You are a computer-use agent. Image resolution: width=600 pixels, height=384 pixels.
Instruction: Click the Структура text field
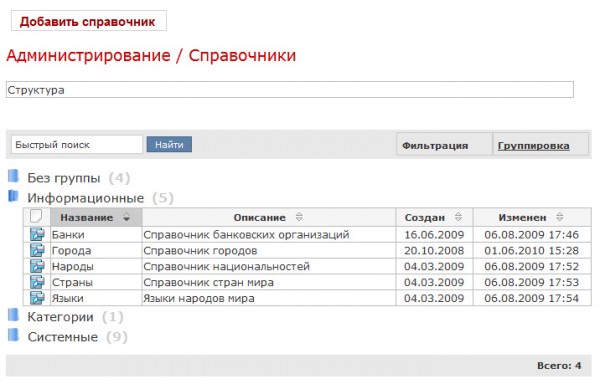(x=290, y=90)
